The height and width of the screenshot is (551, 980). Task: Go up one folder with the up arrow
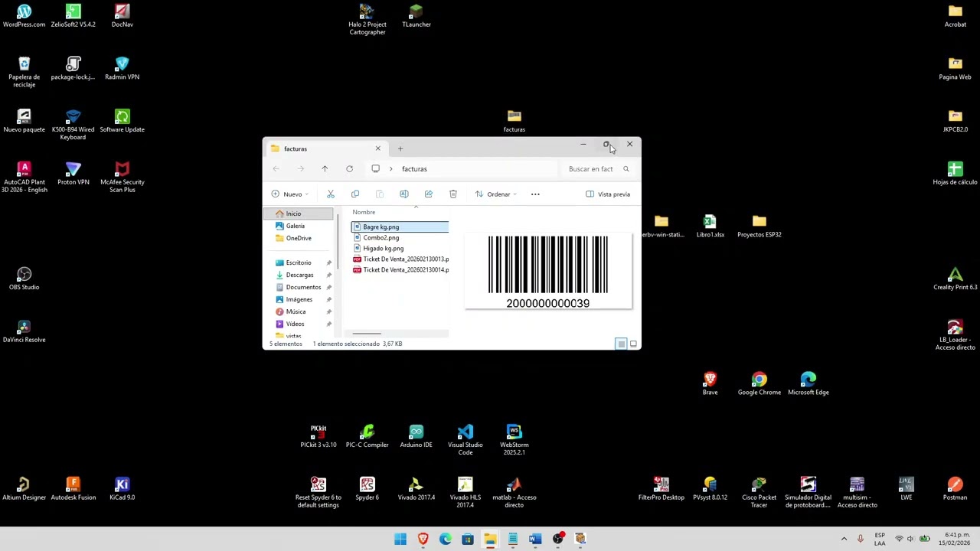[x=325, y=169]
